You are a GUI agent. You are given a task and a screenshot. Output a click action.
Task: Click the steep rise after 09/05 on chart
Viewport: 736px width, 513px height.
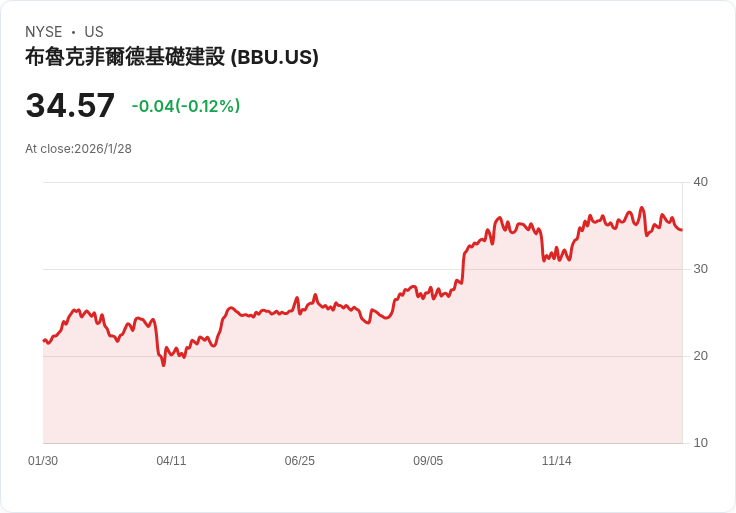click(463, 265)
